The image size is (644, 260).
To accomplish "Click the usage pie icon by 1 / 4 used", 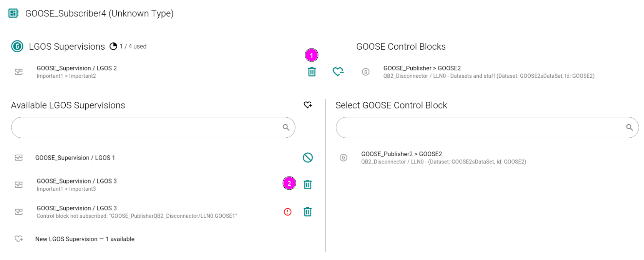I will pos(113,46).
